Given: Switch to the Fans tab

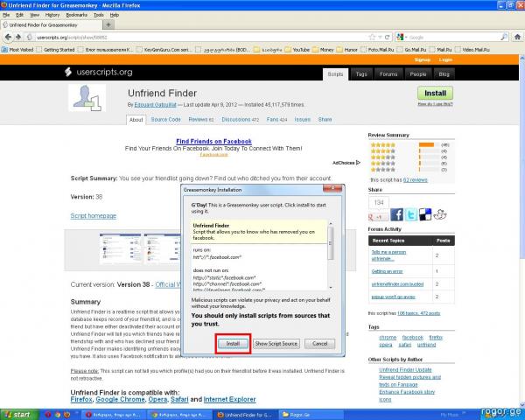Looking at the screenshot, I should 276,120.
